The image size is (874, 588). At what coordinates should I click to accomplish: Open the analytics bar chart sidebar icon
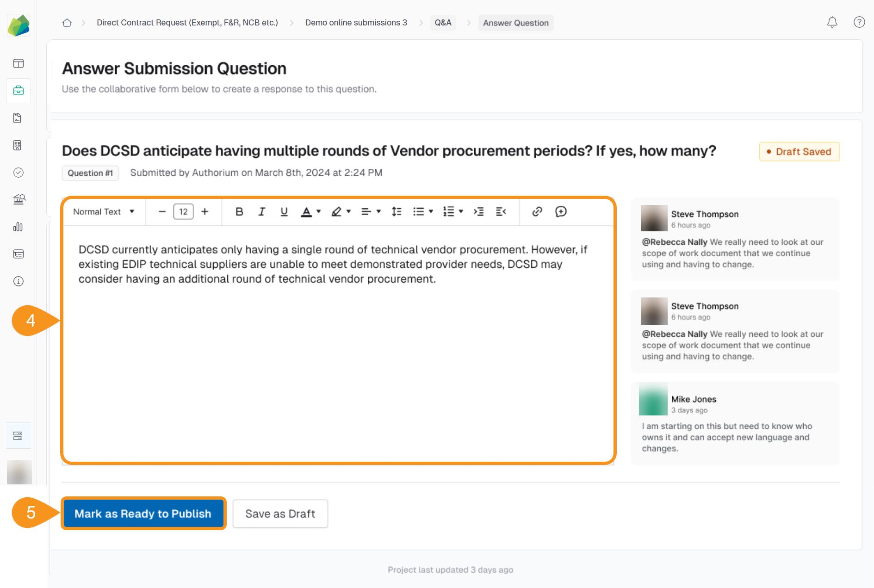tap(18, 227)
